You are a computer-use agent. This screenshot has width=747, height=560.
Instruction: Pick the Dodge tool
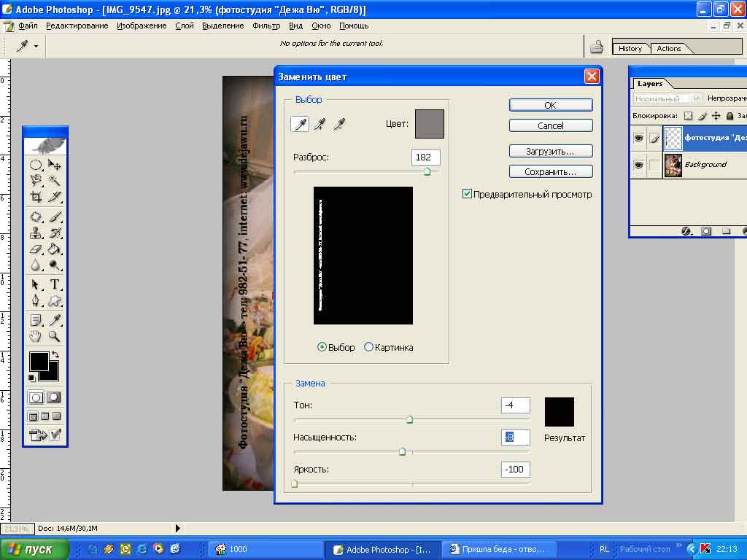point(54,265)
